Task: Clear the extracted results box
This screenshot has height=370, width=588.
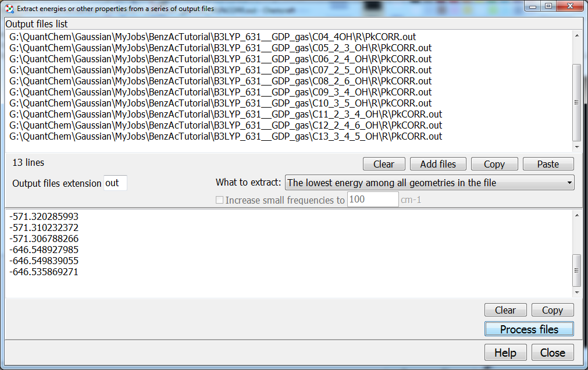Action: pos(505,310)
